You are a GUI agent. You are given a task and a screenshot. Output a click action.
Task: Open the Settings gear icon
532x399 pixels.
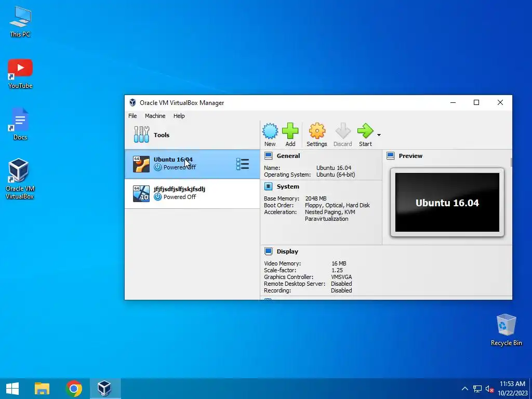[317, 131]
